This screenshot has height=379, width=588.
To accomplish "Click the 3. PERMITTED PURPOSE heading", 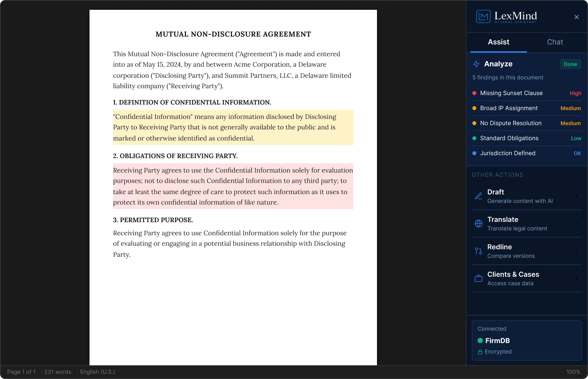I will click(153, 220).
